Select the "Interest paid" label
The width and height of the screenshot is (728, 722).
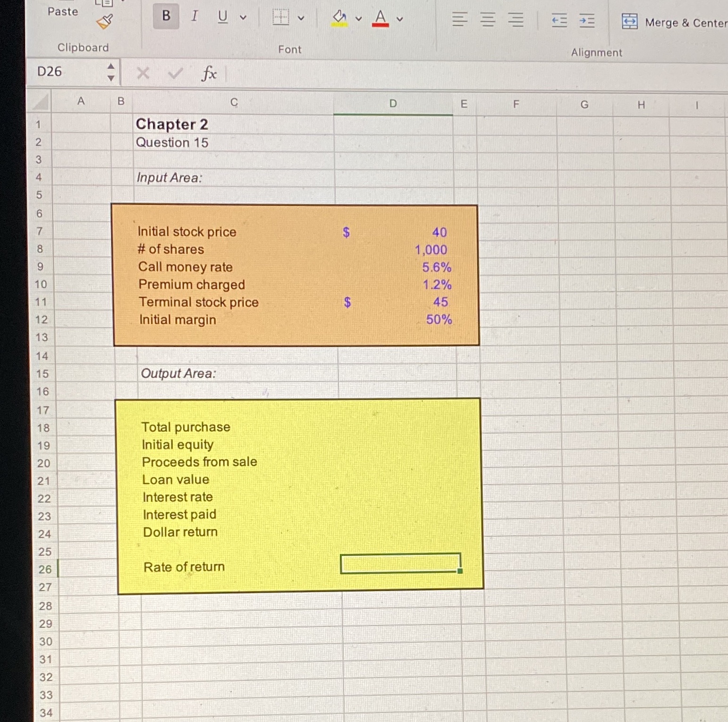179,515
